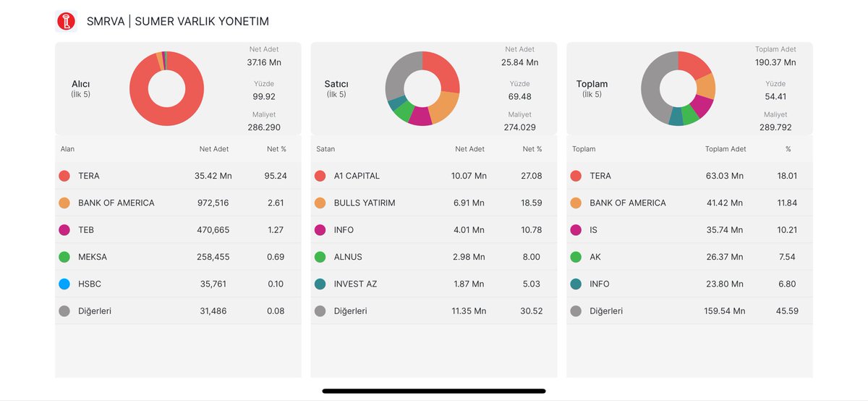Select orange BANK OF AMERICA dot in Alan list
868x401 pixels.
pyautogui.click(x=64, y=203)
